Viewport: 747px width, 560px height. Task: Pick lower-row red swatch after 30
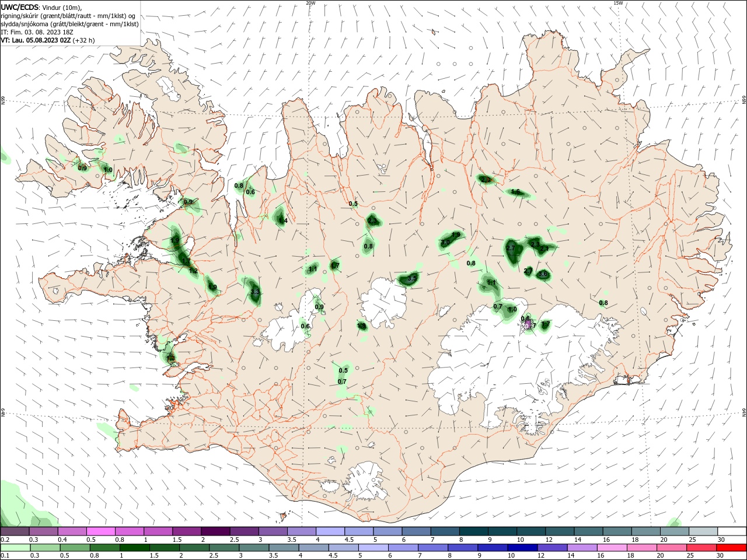point(732,548)
